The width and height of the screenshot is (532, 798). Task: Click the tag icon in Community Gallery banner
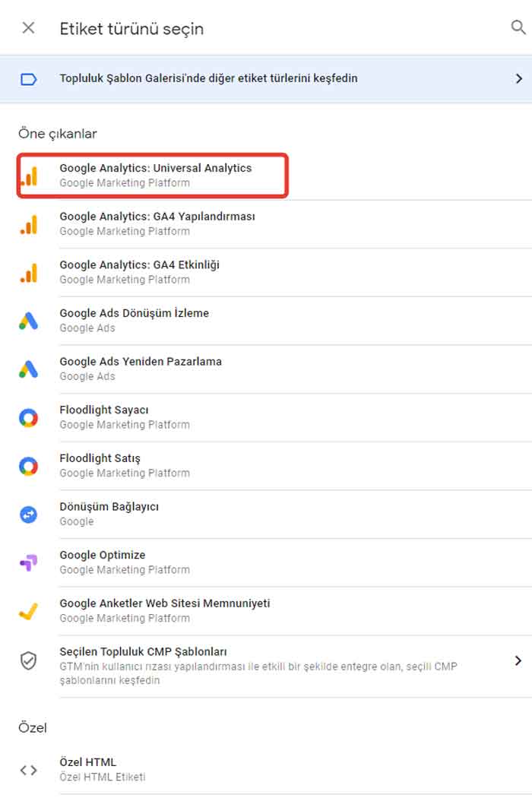[29, 79]
